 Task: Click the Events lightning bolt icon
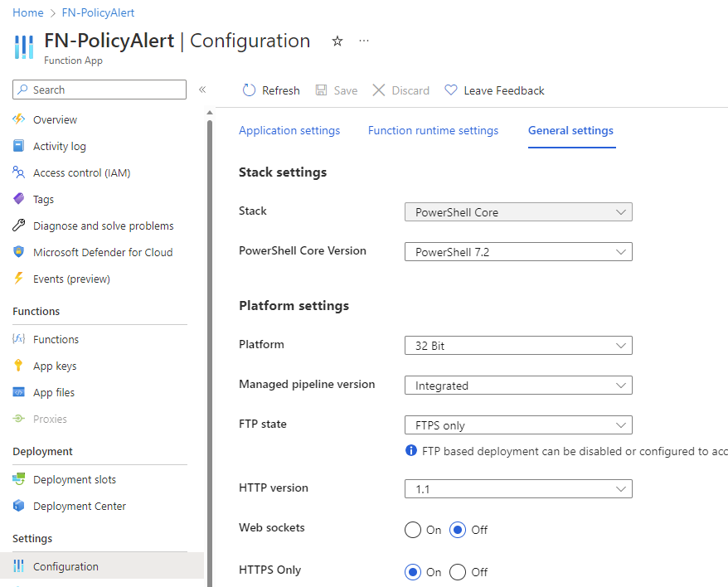pyautogui.click(x=18, y=279)
